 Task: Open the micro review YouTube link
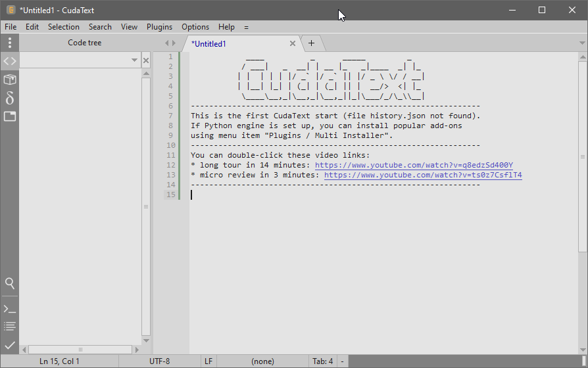(x=423, y=175)
